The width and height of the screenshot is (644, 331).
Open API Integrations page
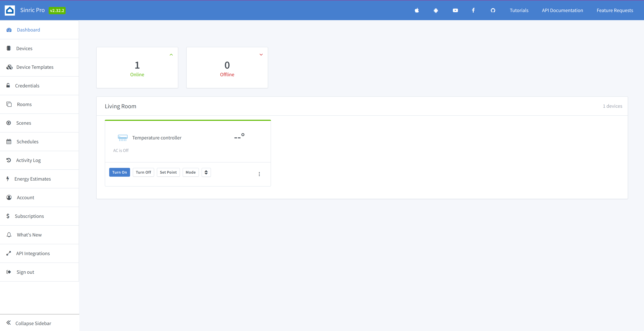40,253
